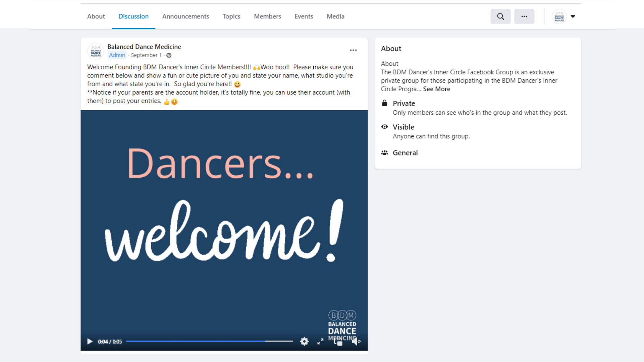Open the post's three-dot menu
Image resolution: width=644 pixels, height=362 pixels.
click(353, 50)
